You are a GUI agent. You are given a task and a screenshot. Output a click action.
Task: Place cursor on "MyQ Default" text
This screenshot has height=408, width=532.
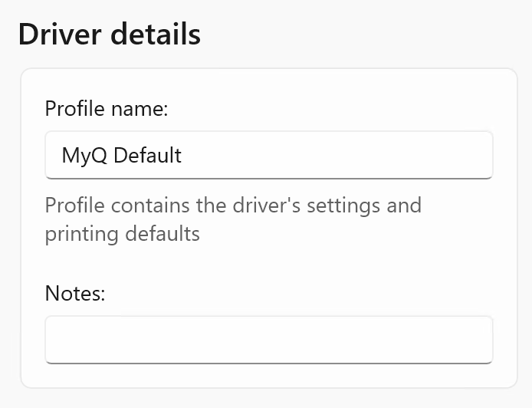[121, 156]
